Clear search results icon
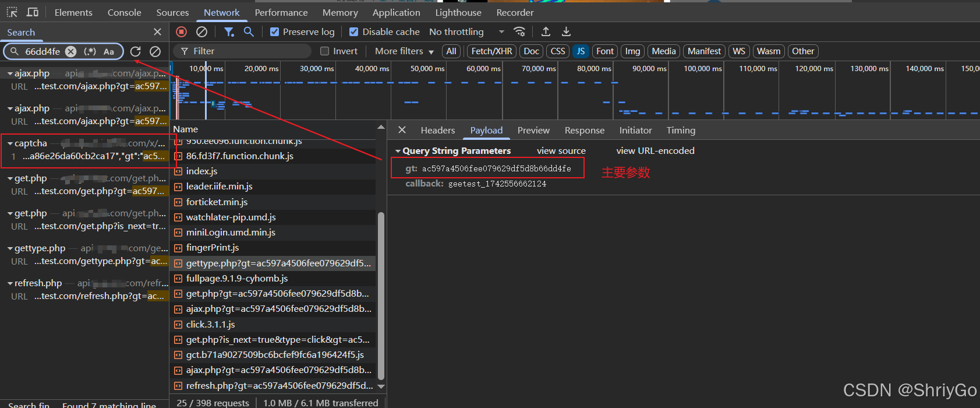Image resolution: width=980 pixels, height=408 pixels. point(155,51)
